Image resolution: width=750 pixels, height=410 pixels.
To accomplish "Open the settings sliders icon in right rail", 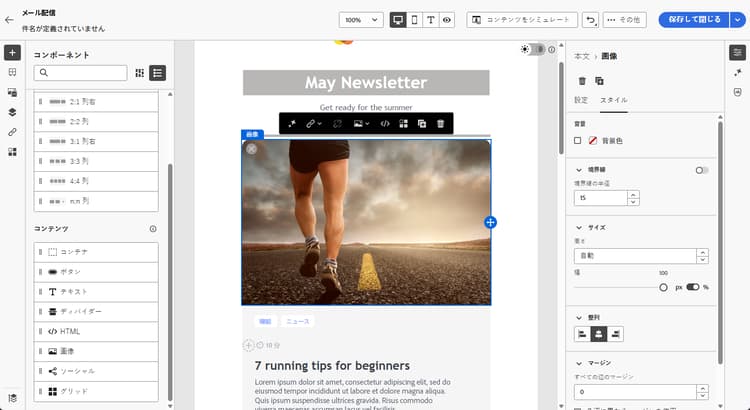I will (738, 53).
